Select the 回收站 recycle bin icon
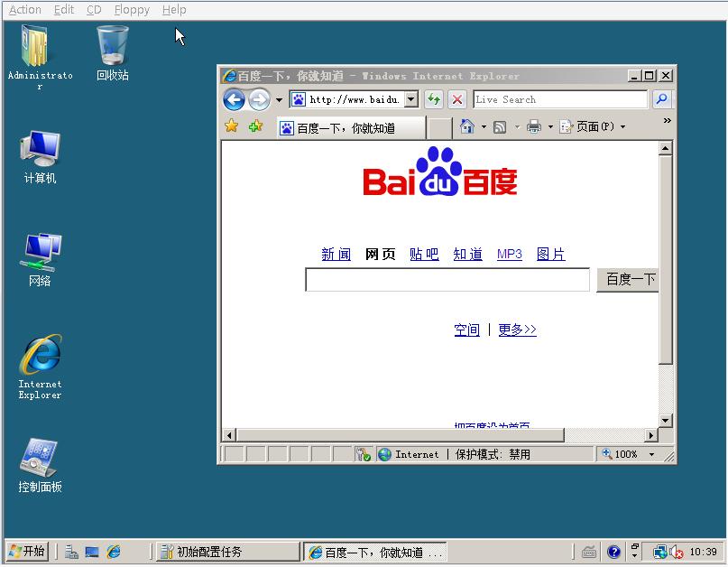 (113, 52)
